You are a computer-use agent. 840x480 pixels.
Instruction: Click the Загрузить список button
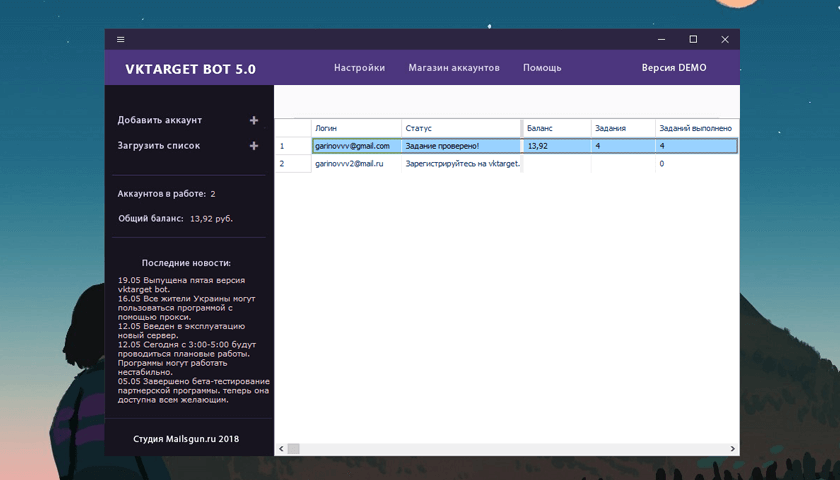coord(159,145)
